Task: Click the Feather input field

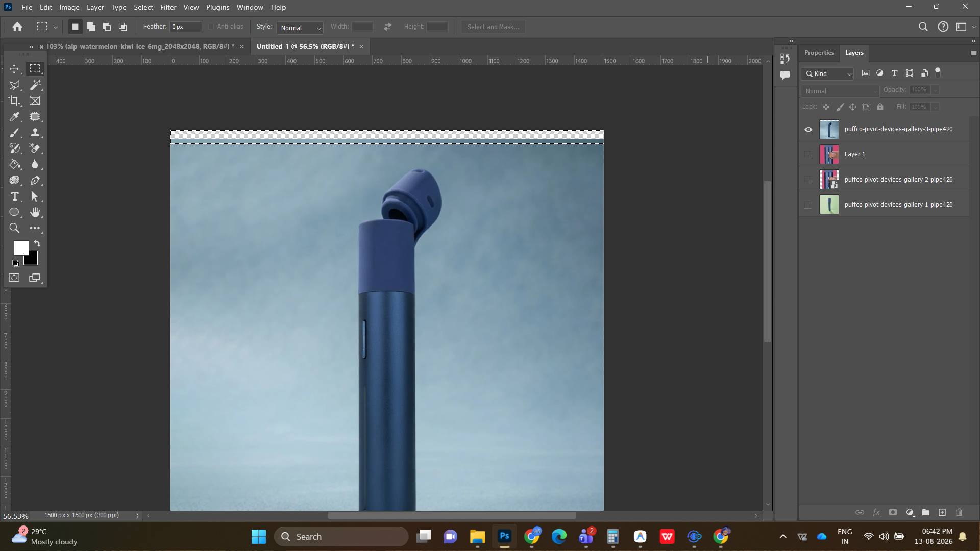Action: [x=186, y=27]
